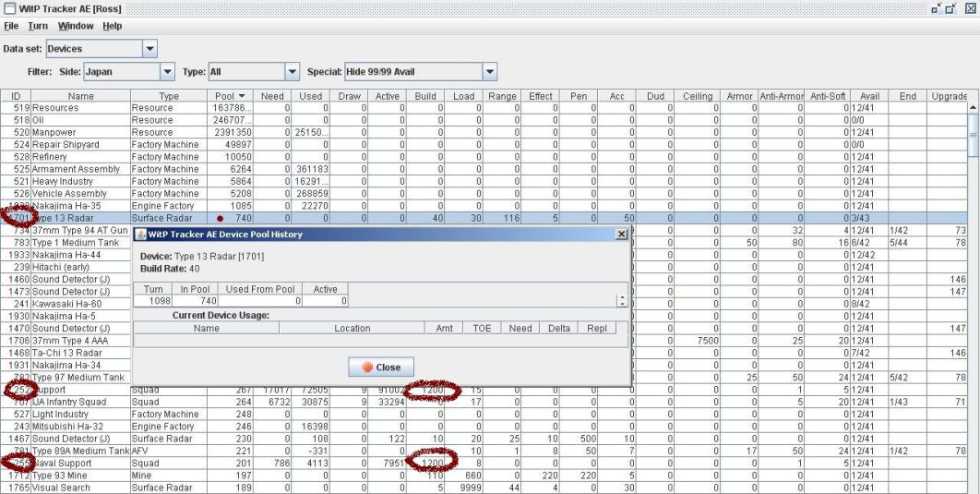Expand the Special filter dropdown

pos(490,72)
